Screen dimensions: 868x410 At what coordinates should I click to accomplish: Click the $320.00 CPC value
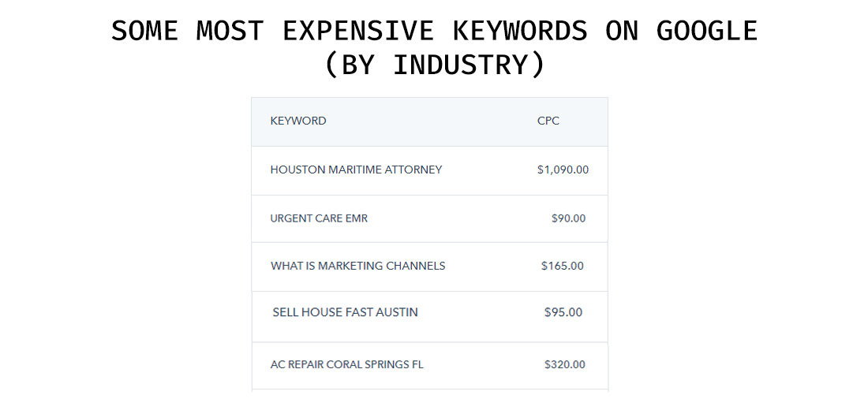[565, 364]
